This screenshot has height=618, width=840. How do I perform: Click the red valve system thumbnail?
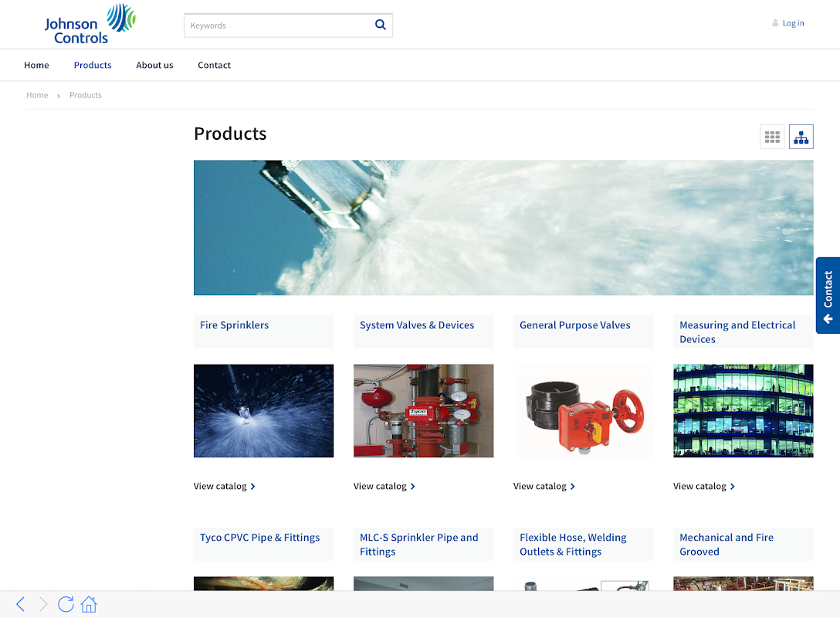pyautogui.click(x=423, y=410)
